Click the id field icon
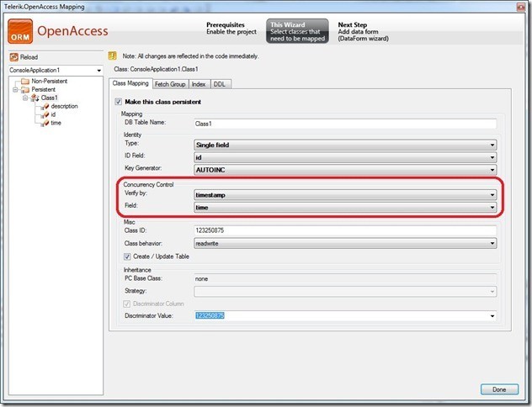 (x=45, y=114)
